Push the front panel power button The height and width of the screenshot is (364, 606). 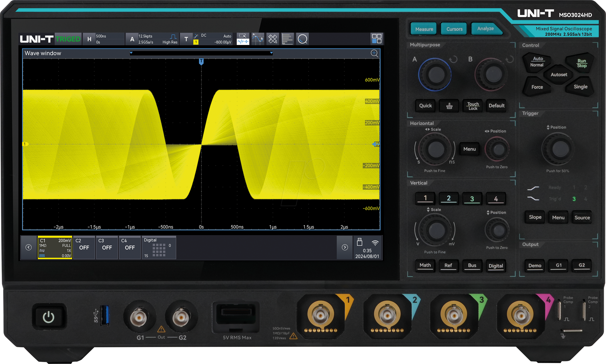48,317
